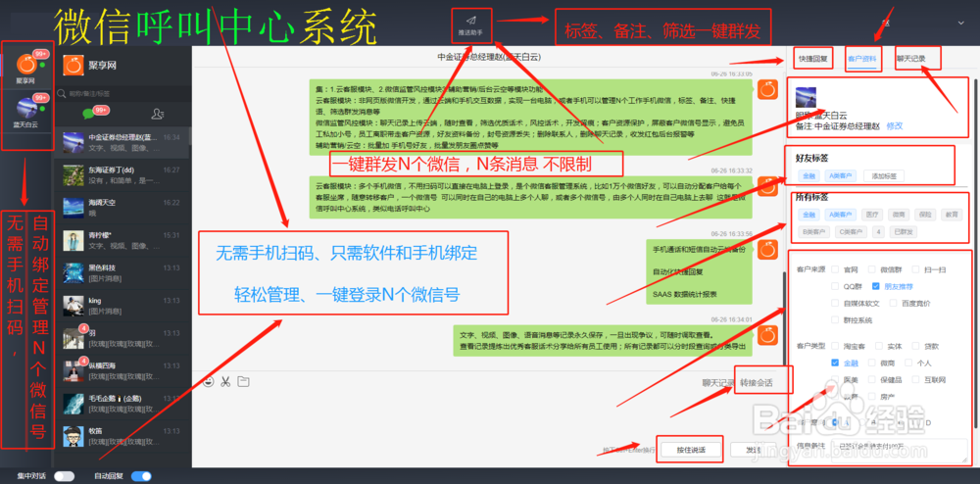Click the 按住说话 button
Image resolution: width=980 pixels, height=484 pixels.
(691, 450)
